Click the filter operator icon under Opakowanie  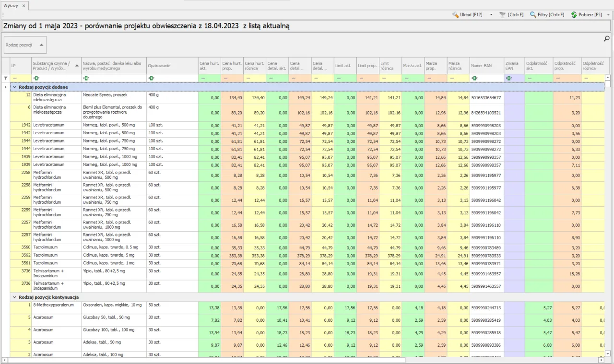[152, 78]
